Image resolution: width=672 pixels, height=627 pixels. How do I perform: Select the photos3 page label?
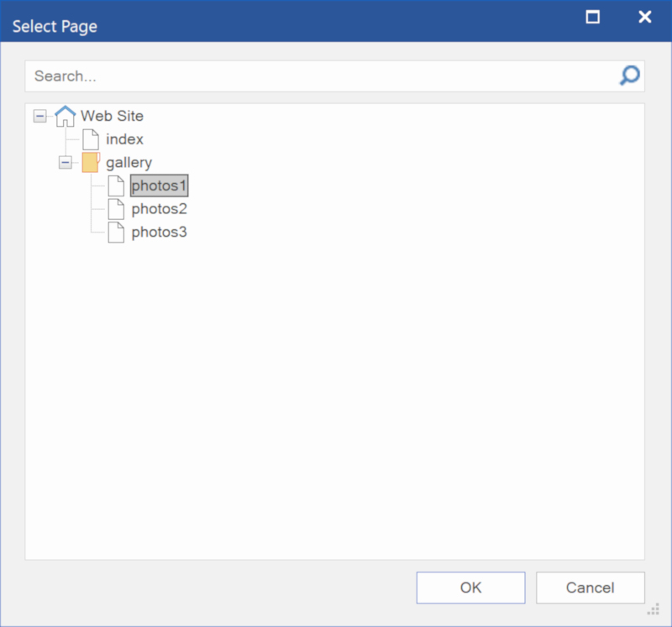point(159,233)
